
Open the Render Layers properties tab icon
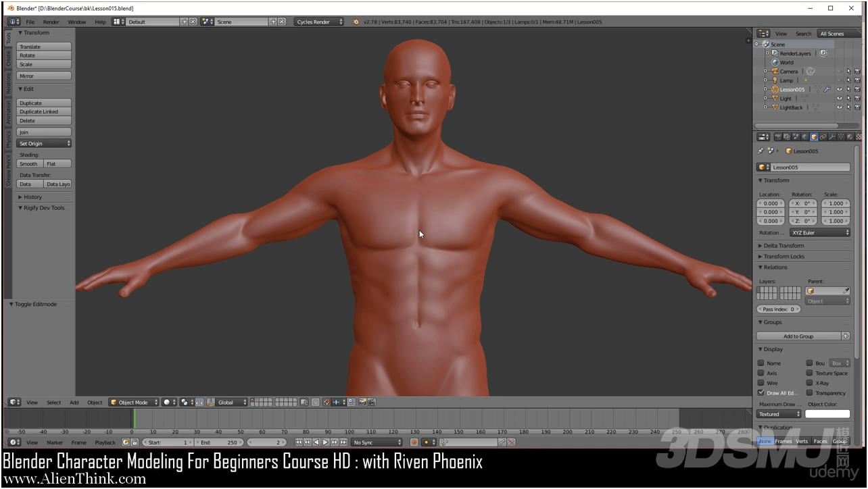pos(787,137)
